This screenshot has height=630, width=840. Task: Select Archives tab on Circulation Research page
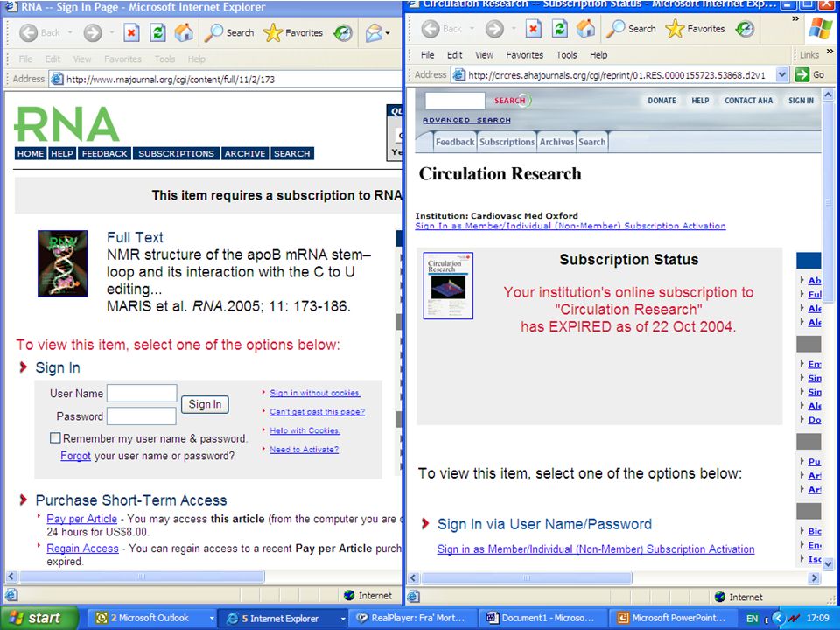(556, 142)
